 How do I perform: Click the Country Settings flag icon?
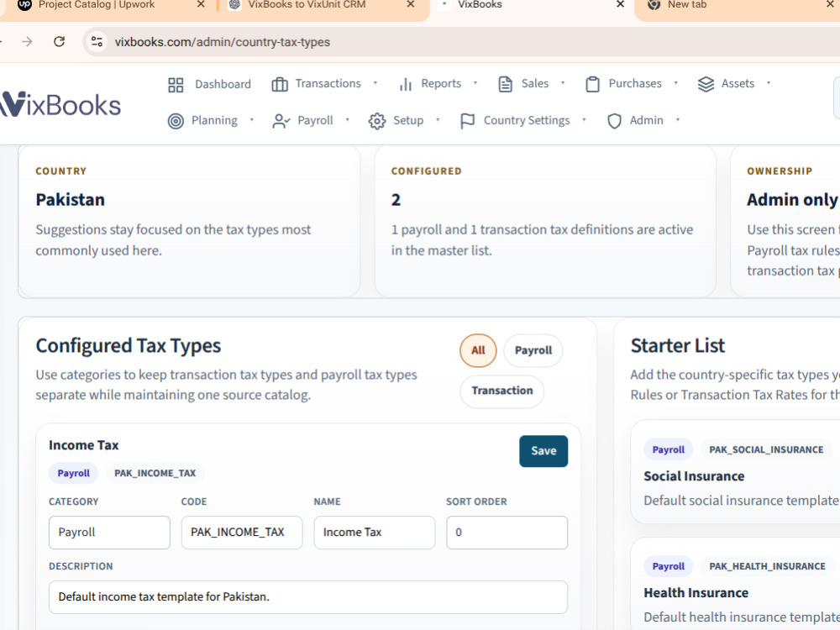click(468, 121)
